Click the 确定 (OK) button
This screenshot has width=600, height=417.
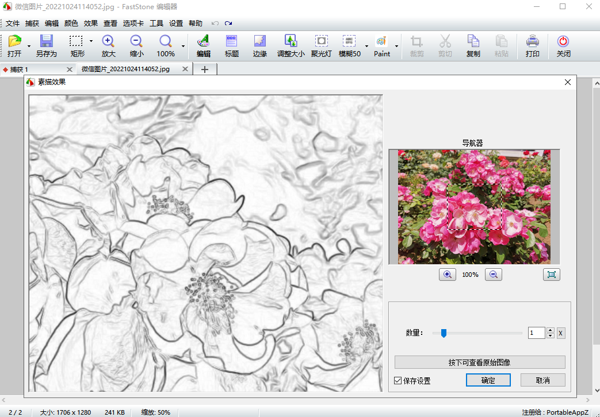[488, 381]
